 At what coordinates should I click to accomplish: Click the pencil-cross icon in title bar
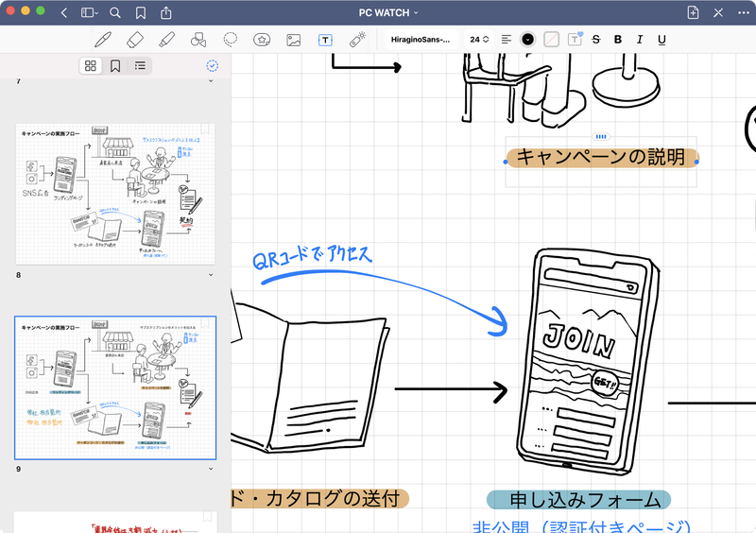click(x=718, y=12)
